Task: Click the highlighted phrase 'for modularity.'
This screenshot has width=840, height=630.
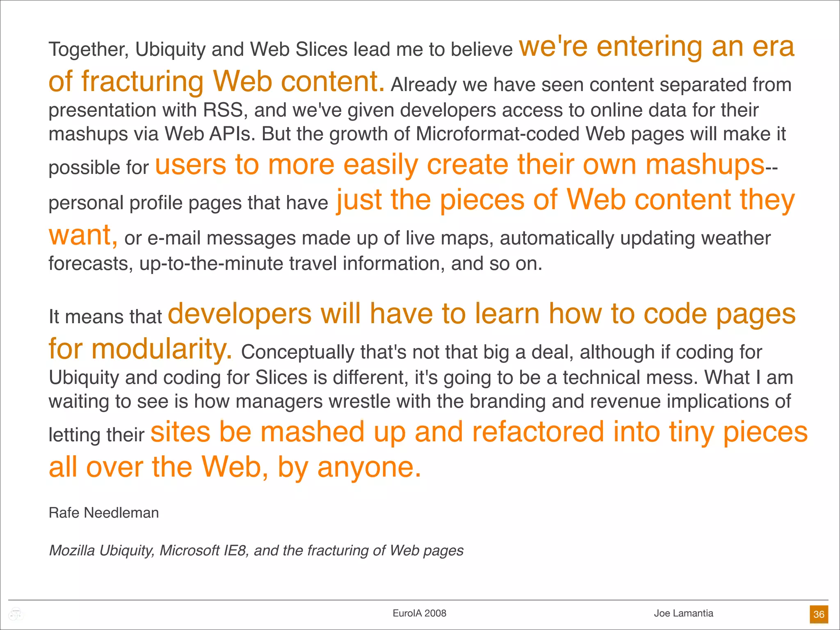Action: pyautogui.click(x=141, y=349)
